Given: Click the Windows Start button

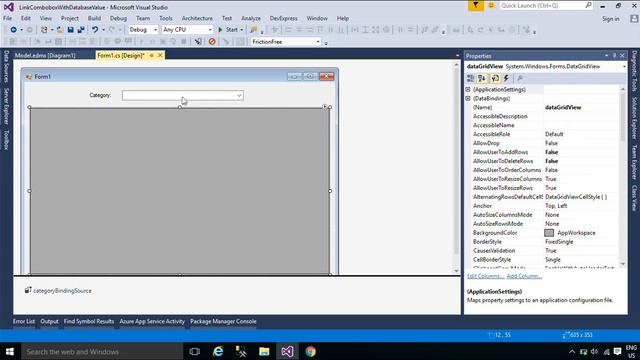Looking at the screenshot, I should tap(10, 351).
